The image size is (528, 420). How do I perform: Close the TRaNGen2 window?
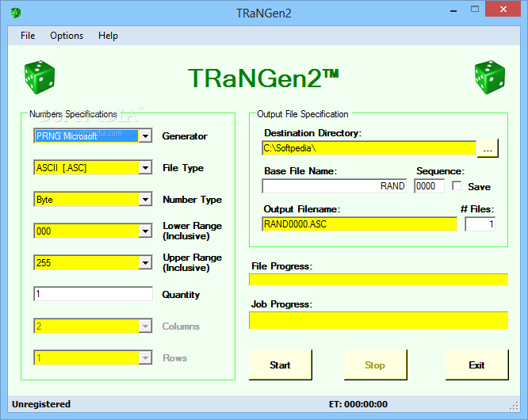503,9
